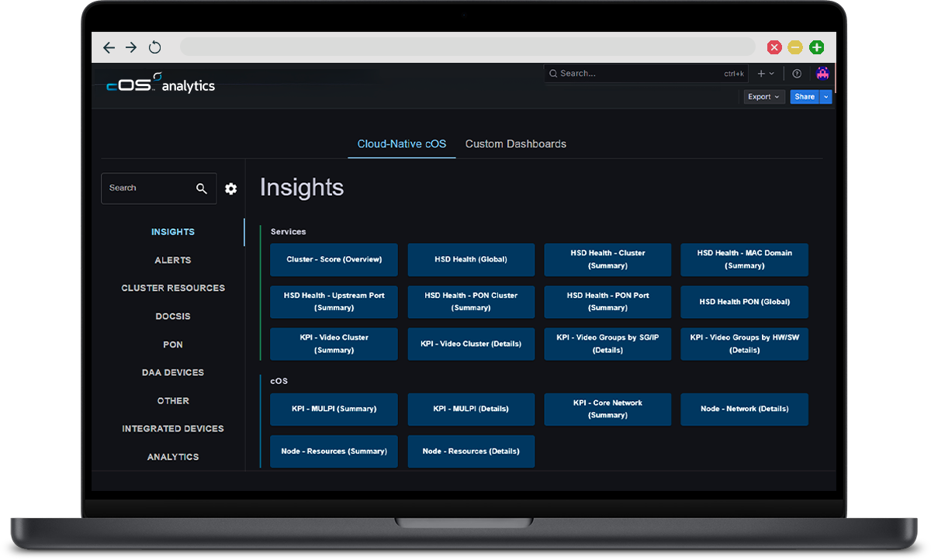Viewport: 931px width, 560px height.
Task: Click the browser back arrow
Action: (x=109, y=47)
